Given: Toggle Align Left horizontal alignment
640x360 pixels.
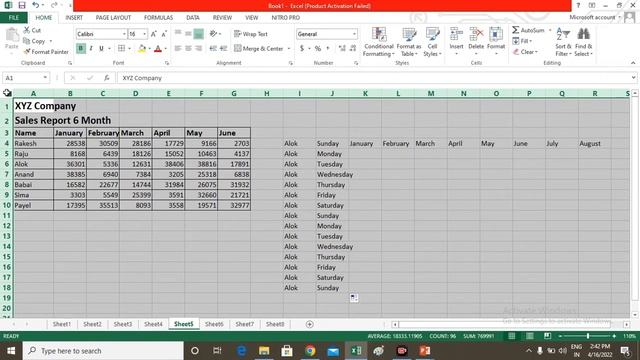Looking at the screenshot, I should [x=178, y=49].
